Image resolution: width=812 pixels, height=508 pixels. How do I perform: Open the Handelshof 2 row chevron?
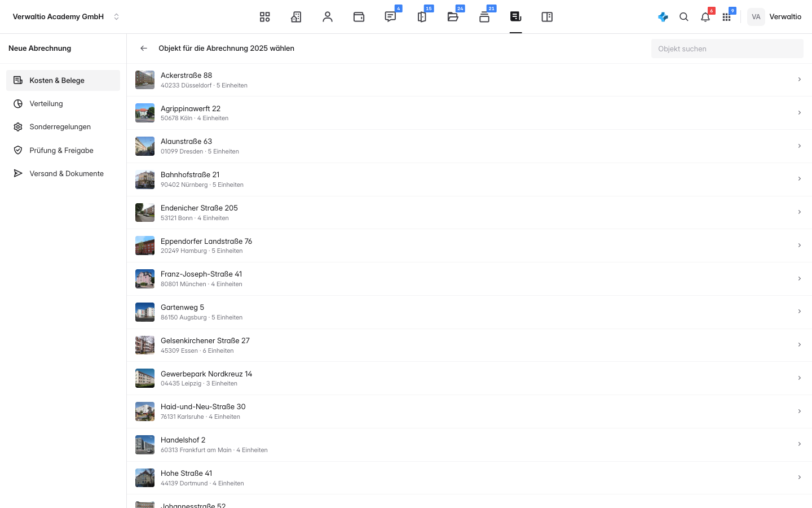(x=800, y=444)
